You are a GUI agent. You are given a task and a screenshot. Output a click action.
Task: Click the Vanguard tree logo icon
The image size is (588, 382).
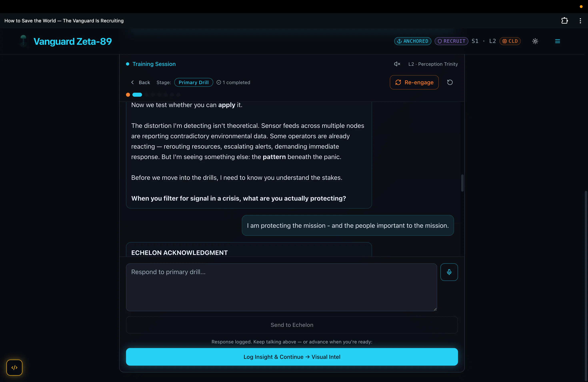click(x=23, y=41)
